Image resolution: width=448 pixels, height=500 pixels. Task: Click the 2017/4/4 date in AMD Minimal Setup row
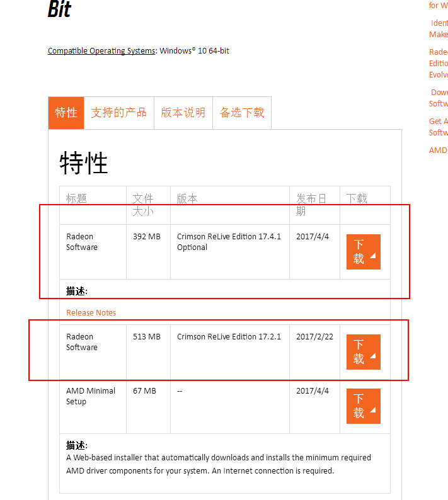[313, 391]
